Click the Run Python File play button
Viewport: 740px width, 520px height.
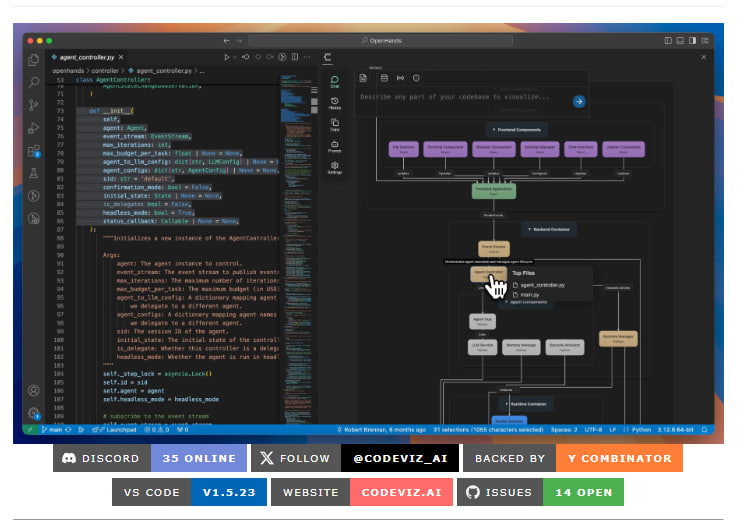coord(227,57)
